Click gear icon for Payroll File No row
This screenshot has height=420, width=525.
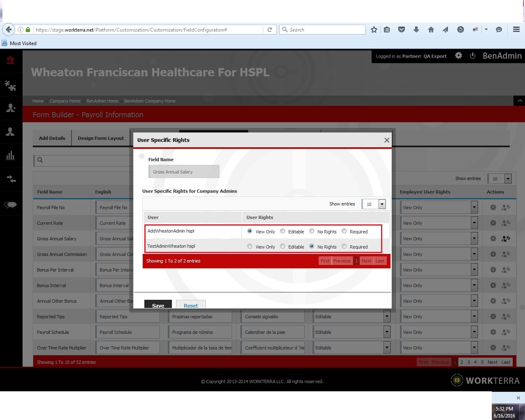[493, 208]
